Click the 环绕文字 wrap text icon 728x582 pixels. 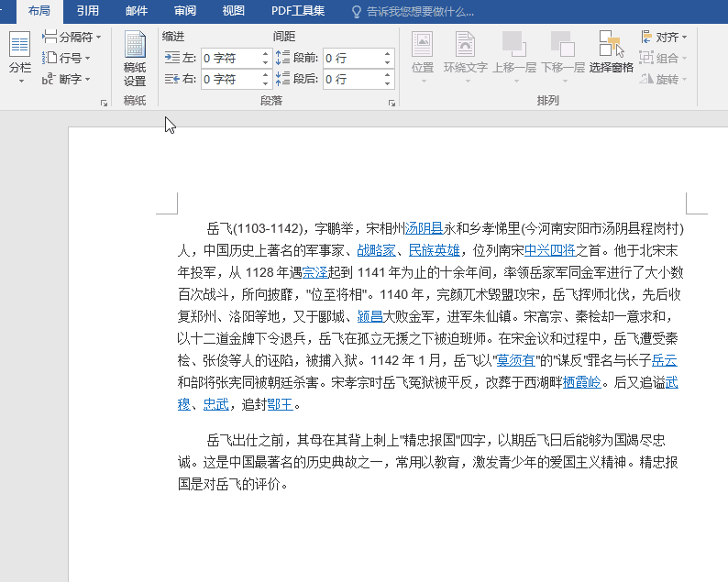pyautogui.click(x=465, y=45)
